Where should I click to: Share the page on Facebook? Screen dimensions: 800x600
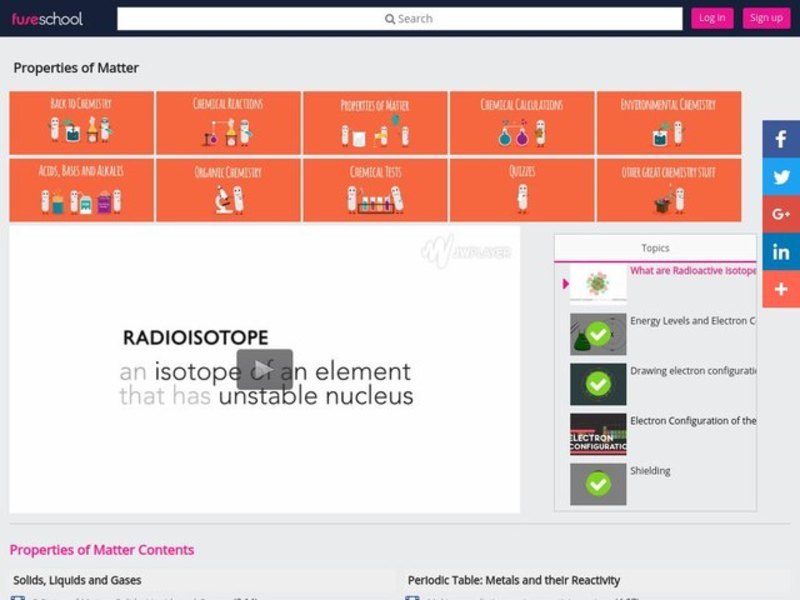(780, 138)
